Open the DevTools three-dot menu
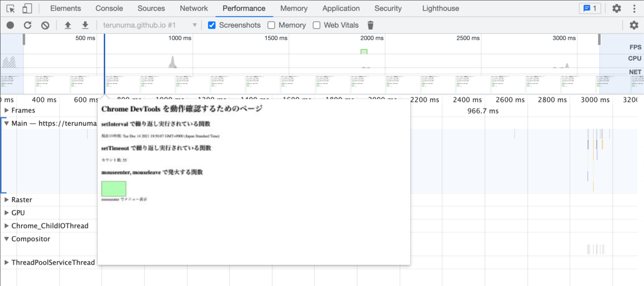Screen dimensions: 644x286 pyautogui.click(x=633, y=9)
